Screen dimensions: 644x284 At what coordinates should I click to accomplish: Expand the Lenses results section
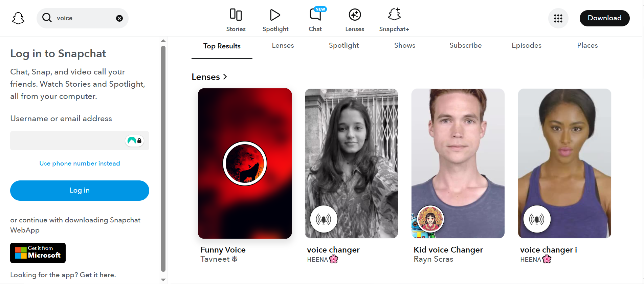tap(209, 77)
